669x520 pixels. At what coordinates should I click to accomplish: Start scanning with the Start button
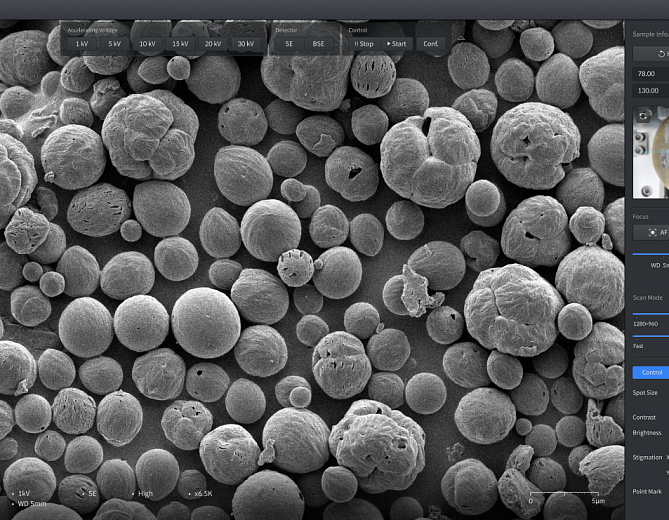[x=396, y=44]
